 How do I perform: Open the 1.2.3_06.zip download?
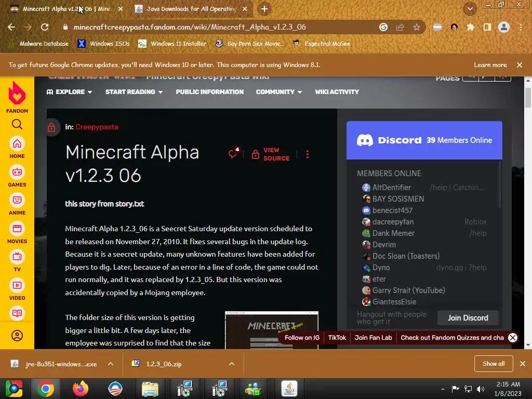pos(158,364)
